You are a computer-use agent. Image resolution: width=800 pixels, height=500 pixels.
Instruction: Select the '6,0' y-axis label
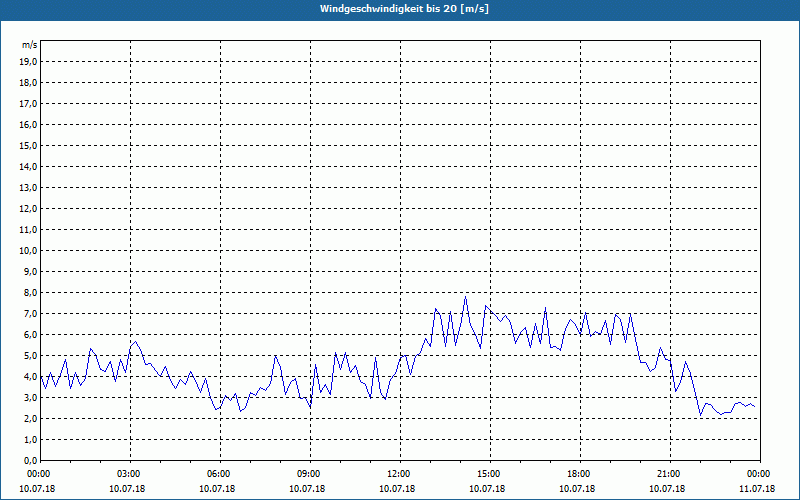click(x=30, y=335)
